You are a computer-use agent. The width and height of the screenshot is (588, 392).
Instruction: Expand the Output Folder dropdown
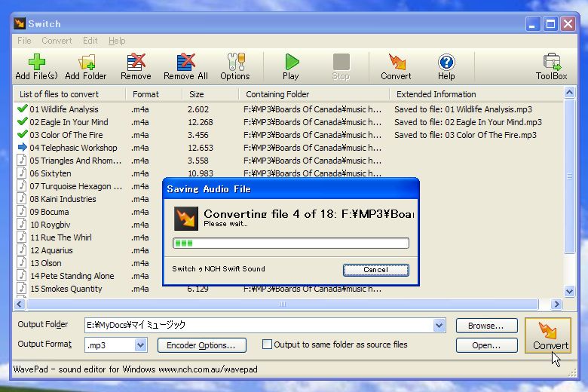(x=439, y=325)
